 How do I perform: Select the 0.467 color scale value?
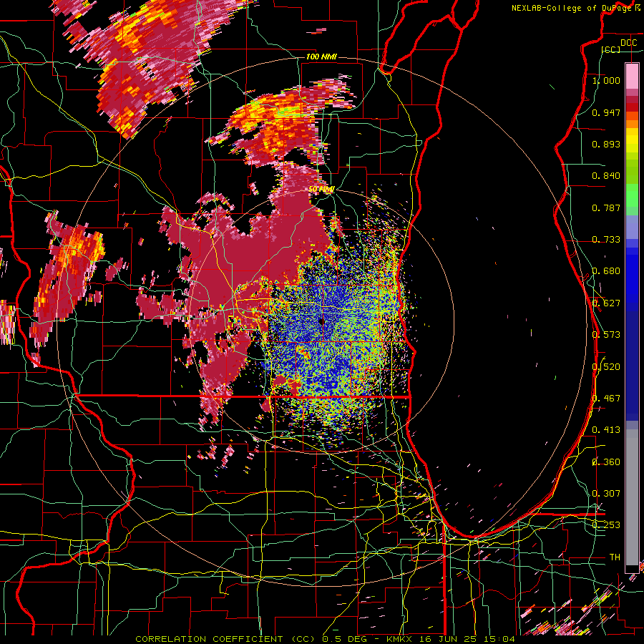pyautogui.click(x=606, y=399)
